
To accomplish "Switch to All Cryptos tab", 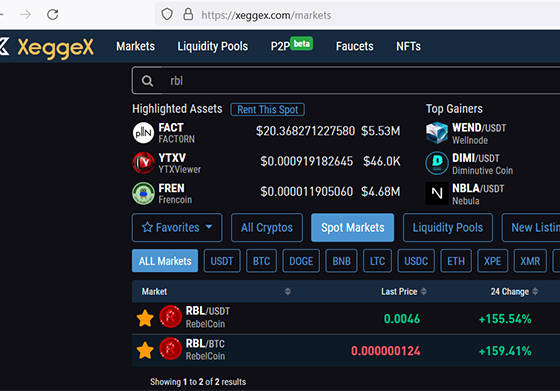I will coord(267,227).
